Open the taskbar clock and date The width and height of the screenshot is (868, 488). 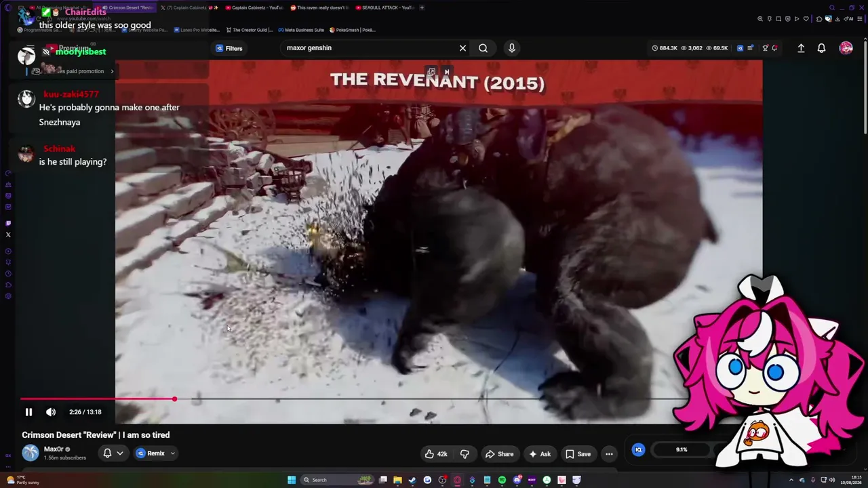850,480
